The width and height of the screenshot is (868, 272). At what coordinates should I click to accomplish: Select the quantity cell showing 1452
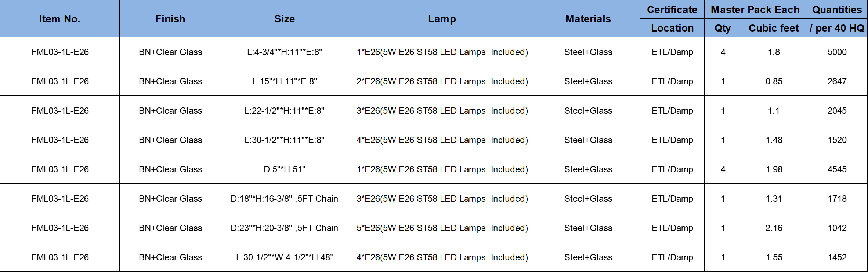click(837, 257)
